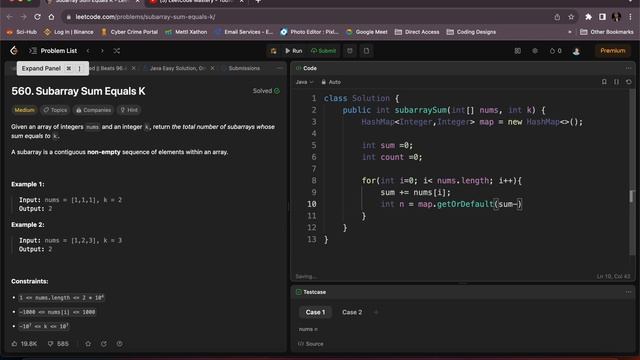This screenshot has width=640, height=360.
Task: Select Case 1 test case
Action: click(315, 312)
